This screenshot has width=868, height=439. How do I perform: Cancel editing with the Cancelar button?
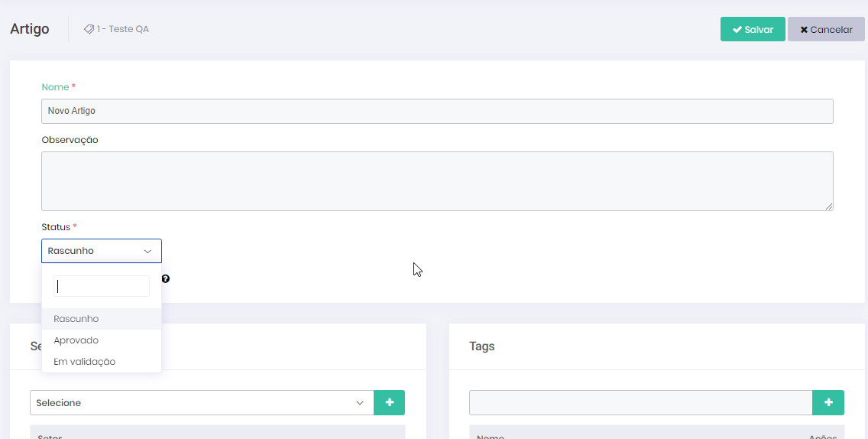tap(825, 29)
